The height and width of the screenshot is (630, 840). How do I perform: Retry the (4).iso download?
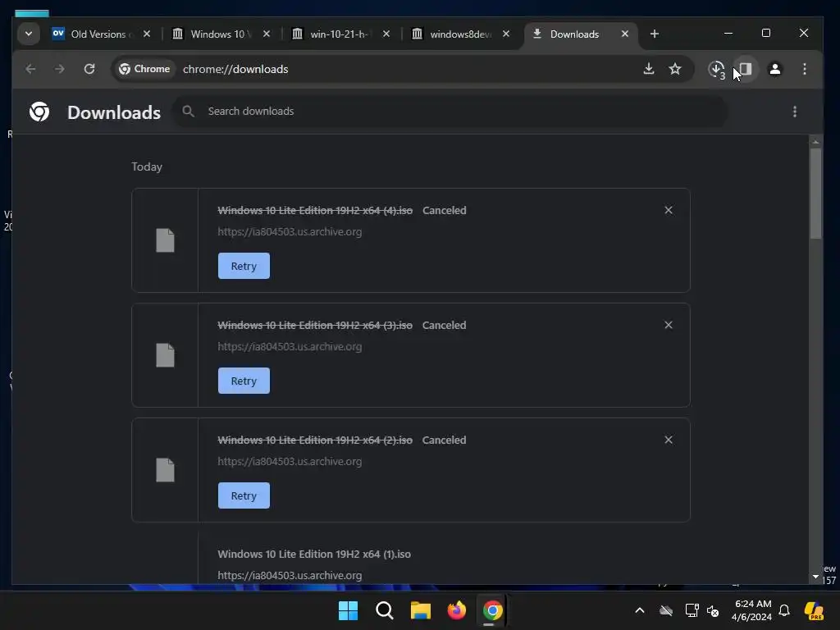pos(244,266)
